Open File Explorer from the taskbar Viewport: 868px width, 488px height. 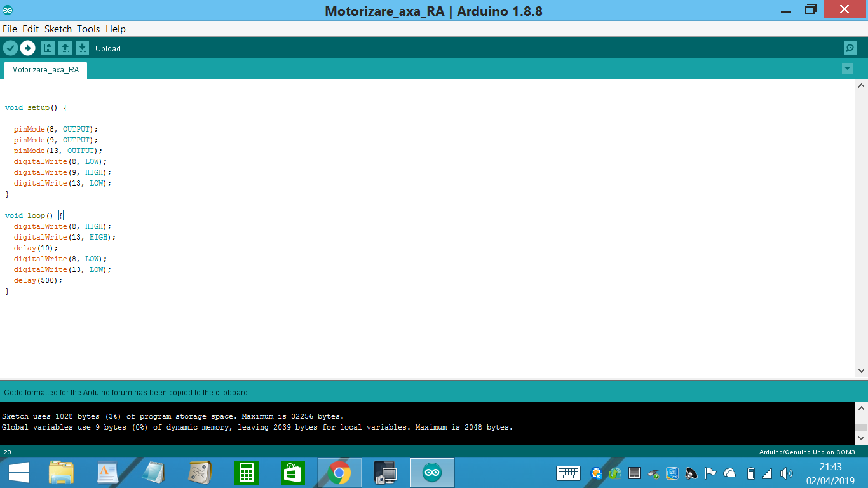[62, 473]
